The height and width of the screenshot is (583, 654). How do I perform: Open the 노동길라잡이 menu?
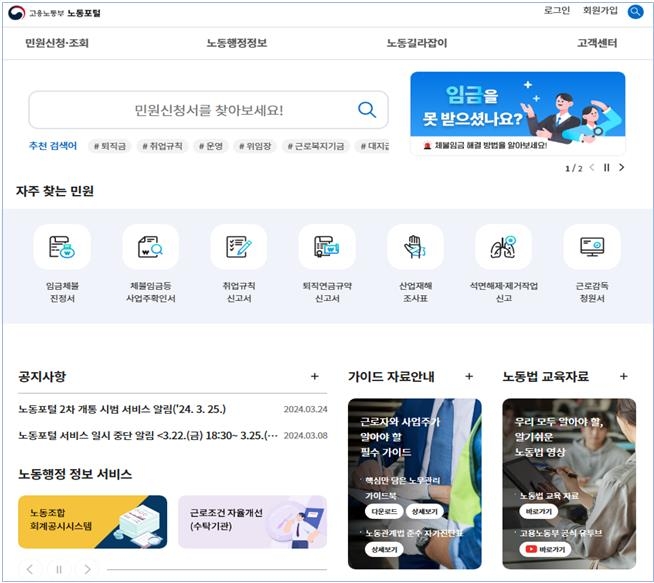point(417,43)
